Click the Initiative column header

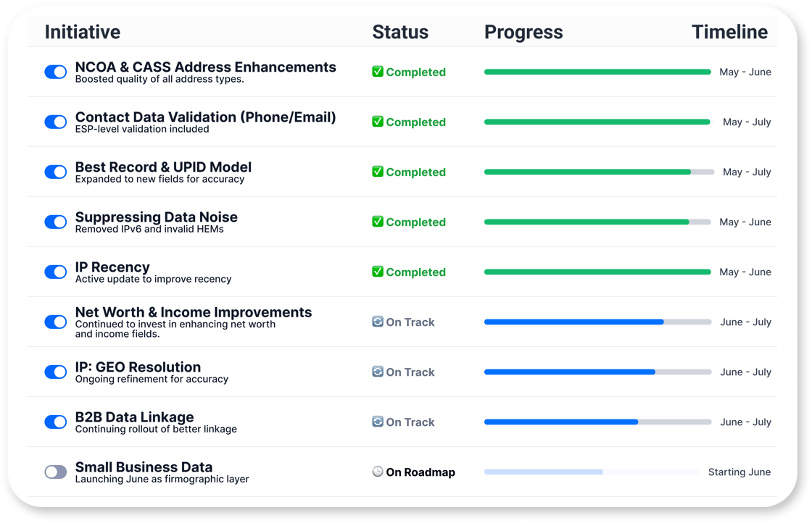pyautogui.click(x=83, y=32)
